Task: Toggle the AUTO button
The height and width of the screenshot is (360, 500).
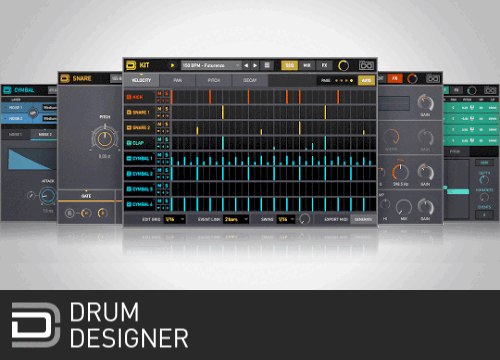Action: tap(366, 80)
